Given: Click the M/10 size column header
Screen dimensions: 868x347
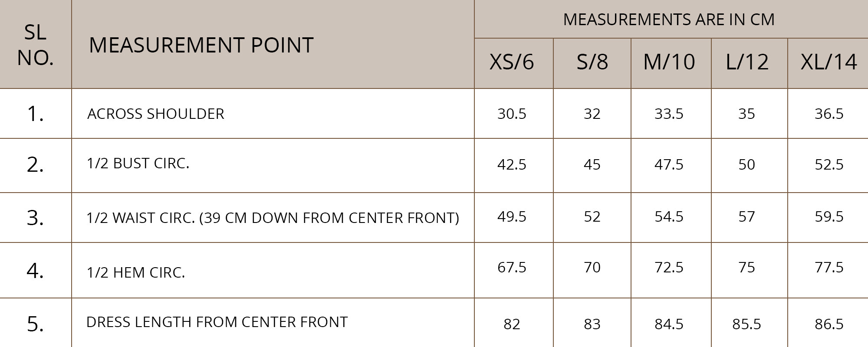Looking at the screenshot, I should (x=669, y=62).
